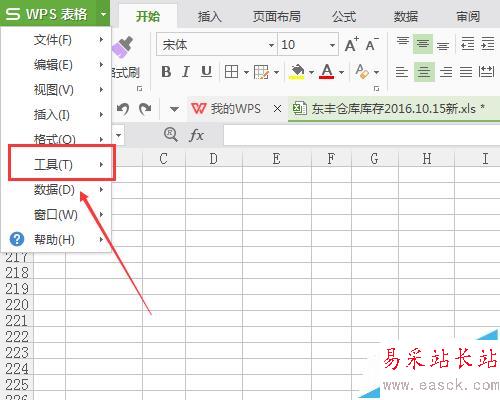Align text right
Image resolution: width=500 pixels, height=400 pixels.
coord(446,72)
